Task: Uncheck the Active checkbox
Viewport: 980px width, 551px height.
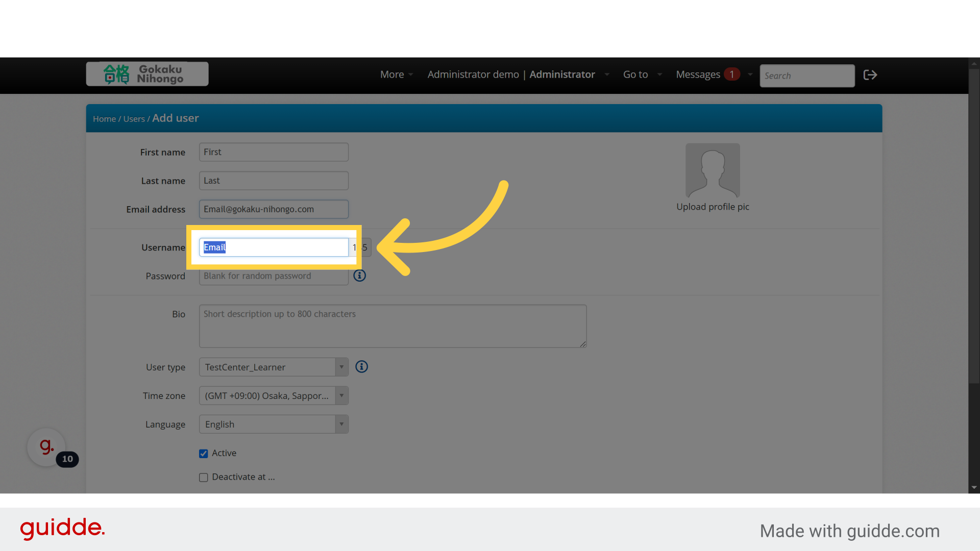Action: [204, 454]
